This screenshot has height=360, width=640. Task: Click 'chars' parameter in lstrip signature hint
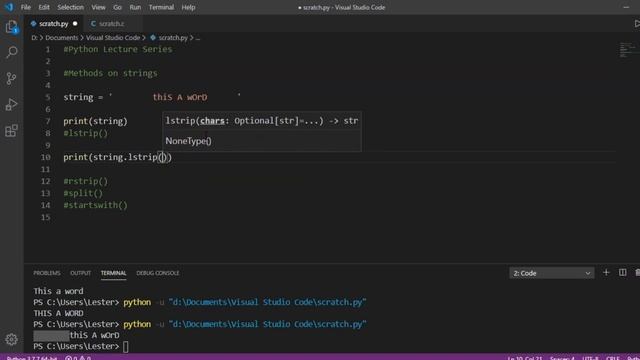pos(212,121)
